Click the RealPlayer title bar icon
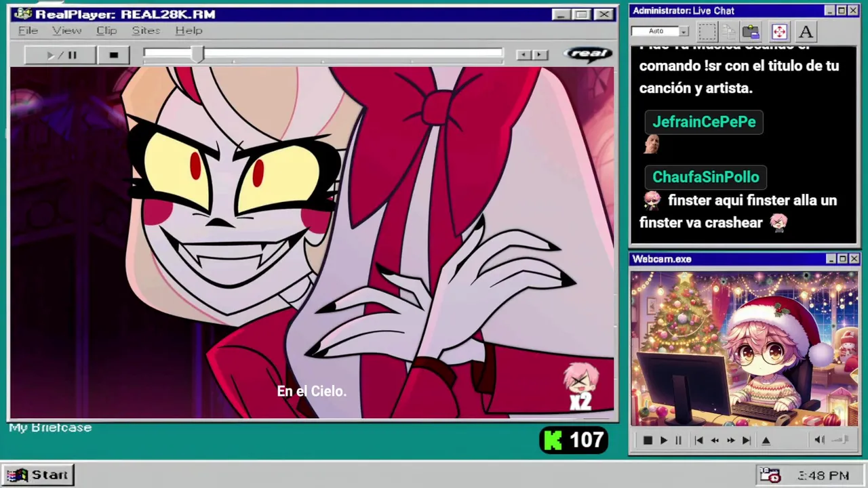 click(22, 14)
